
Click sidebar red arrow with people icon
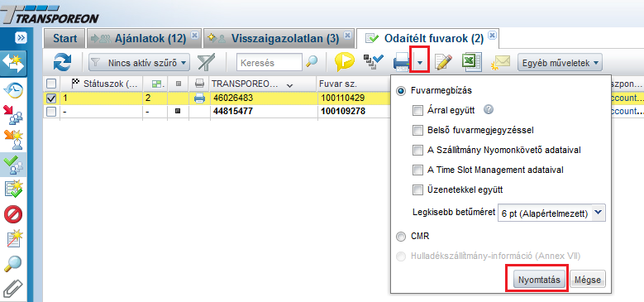pyautogui.click(x=13, y=115)
